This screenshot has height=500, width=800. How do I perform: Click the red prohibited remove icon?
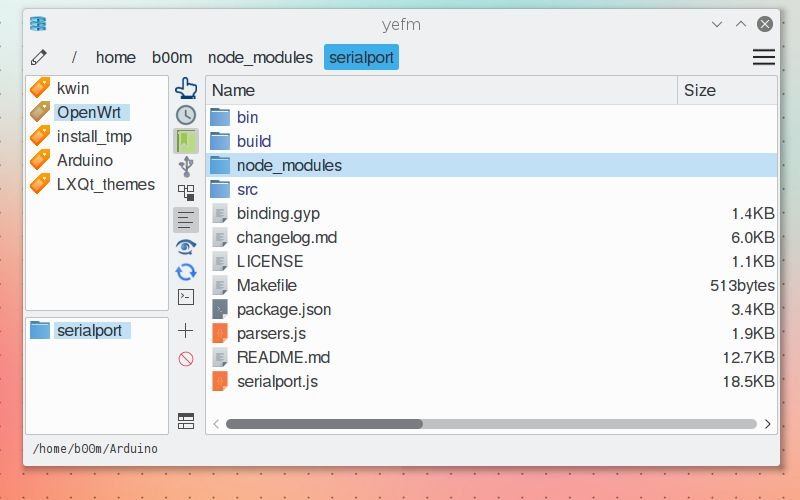[x=186, y=359]
